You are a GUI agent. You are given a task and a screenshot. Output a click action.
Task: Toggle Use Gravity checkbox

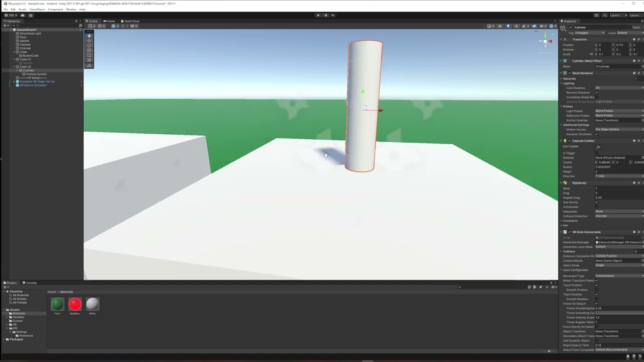597,202
